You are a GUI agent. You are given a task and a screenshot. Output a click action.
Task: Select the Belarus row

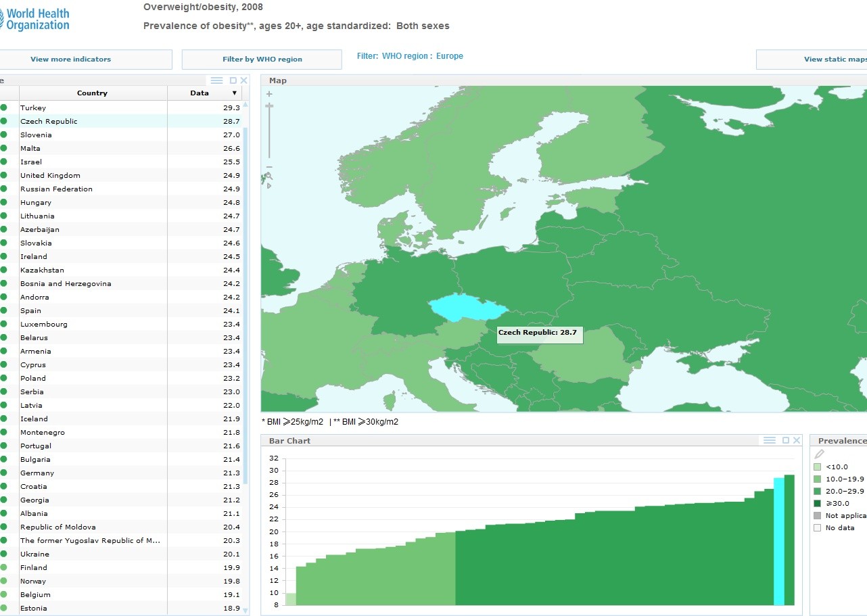click(121, 337)
